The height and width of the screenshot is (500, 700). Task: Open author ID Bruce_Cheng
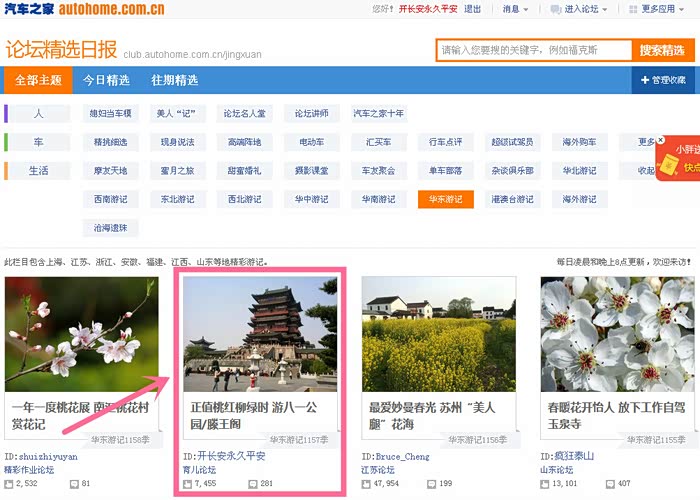tap(403, 457)
